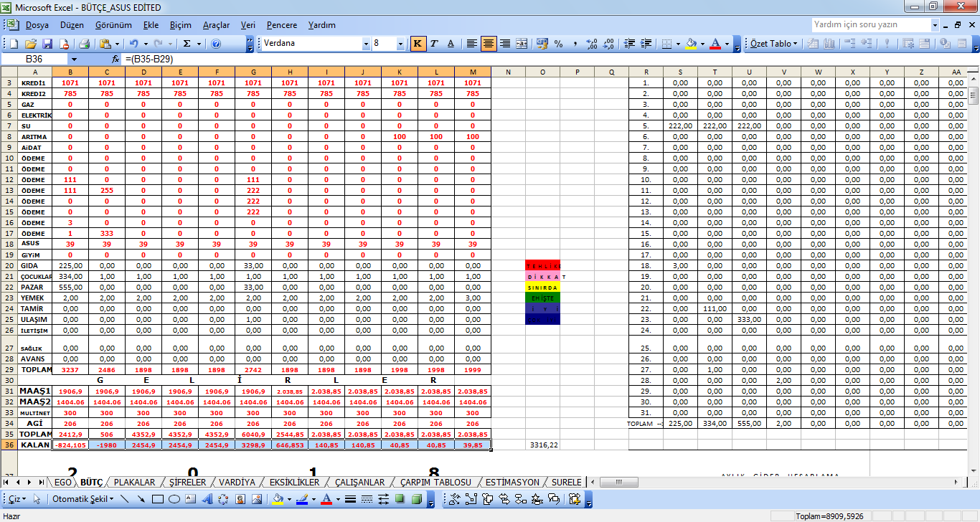Apply red font color in formatting toolbar

[x=715, y=44]
